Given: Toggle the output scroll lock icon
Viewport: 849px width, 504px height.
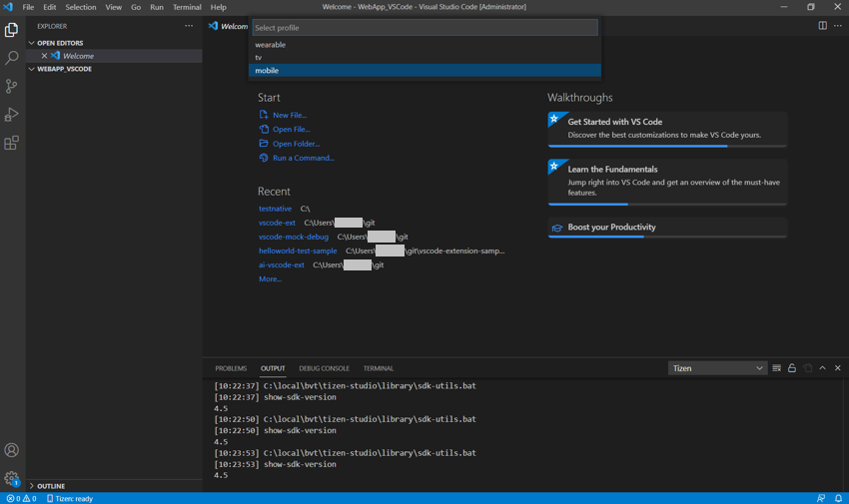Looking at the screenshot, I should click(792, 368).
